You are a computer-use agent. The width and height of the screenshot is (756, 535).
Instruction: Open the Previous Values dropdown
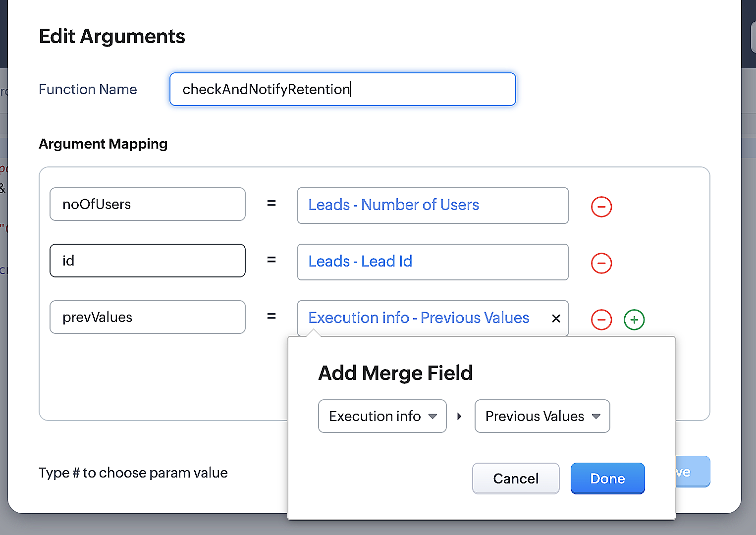(x=542, y=416)
